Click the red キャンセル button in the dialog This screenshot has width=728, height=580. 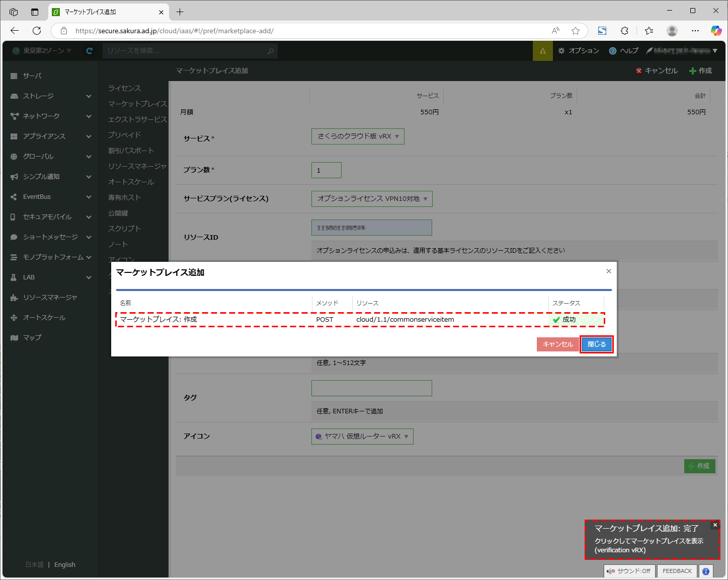pos(557,344)
